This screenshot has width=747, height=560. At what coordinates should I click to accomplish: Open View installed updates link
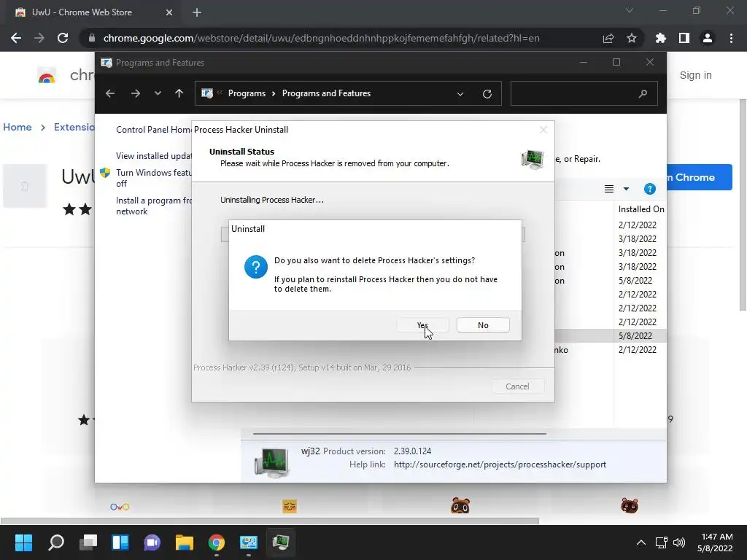(x=153, y=156)
